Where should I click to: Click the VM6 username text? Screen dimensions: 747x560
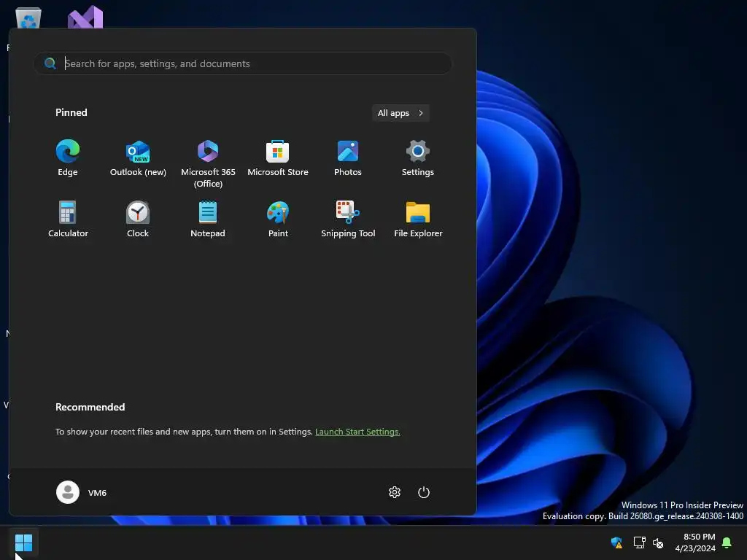coord(97,492)
